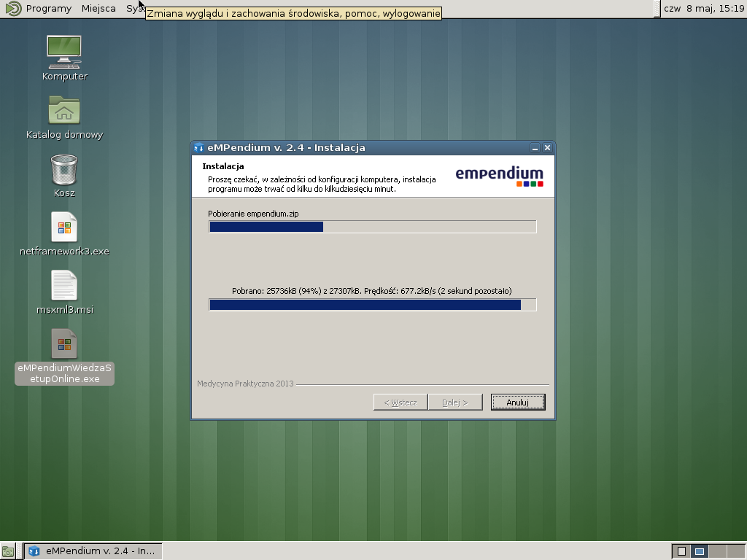Viewport: 747px width, 560px height.
Task: Switch to the eMPendium v. 2.4 taskbar entry
Action: (x=93, y=551)
